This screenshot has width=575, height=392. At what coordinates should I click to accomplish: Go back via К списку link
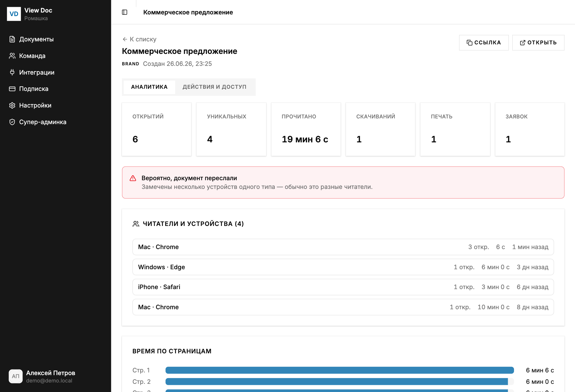(139, 39)
